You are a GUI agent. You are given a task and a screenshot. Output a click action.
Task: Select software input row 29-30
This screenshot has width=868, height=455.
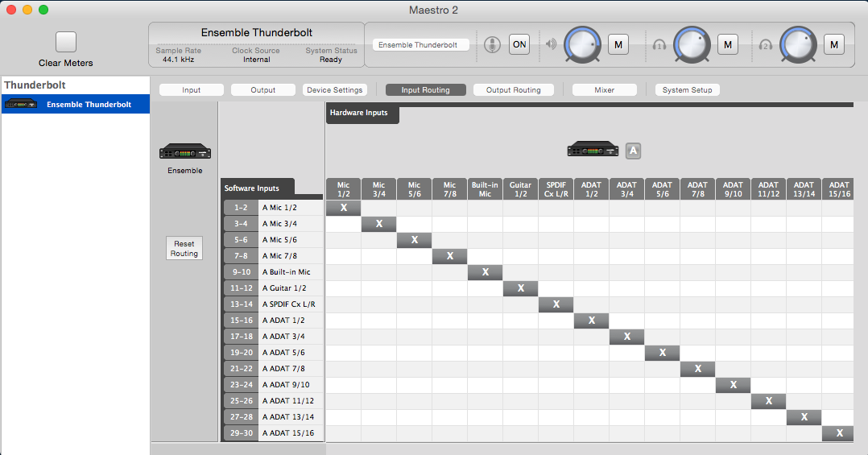(x=241, y=433)
